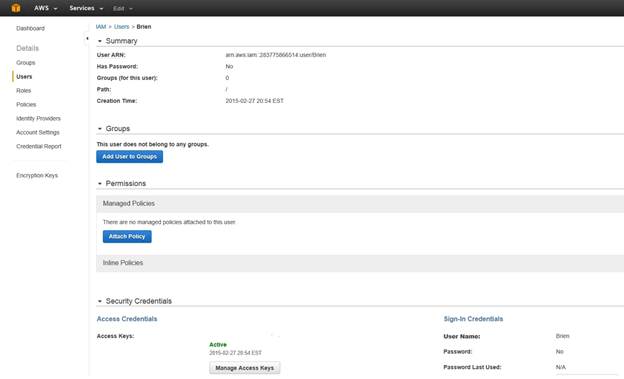Open Credential Report in the sidebar

point(39,146)
